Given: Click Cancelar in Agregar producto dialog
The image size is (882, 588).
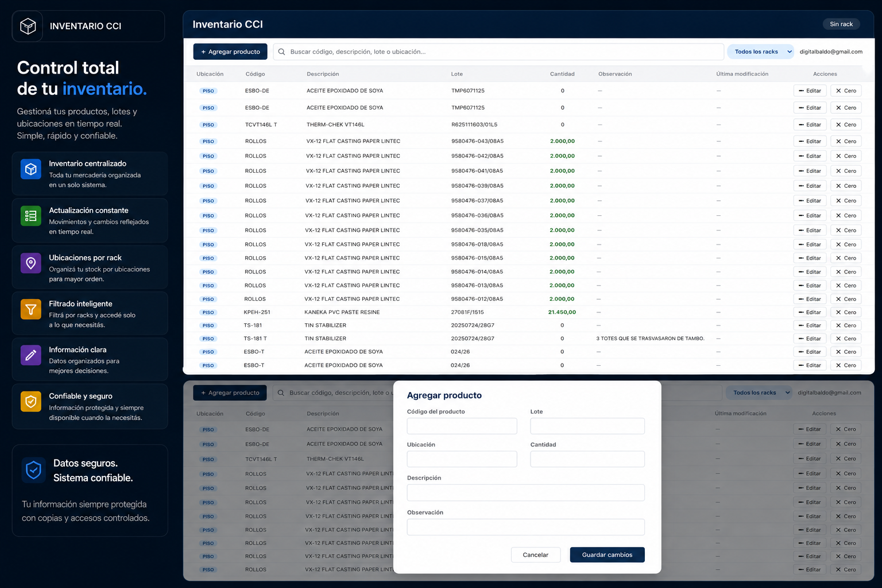Looking at the screenshot, I should tap(536, 555).
